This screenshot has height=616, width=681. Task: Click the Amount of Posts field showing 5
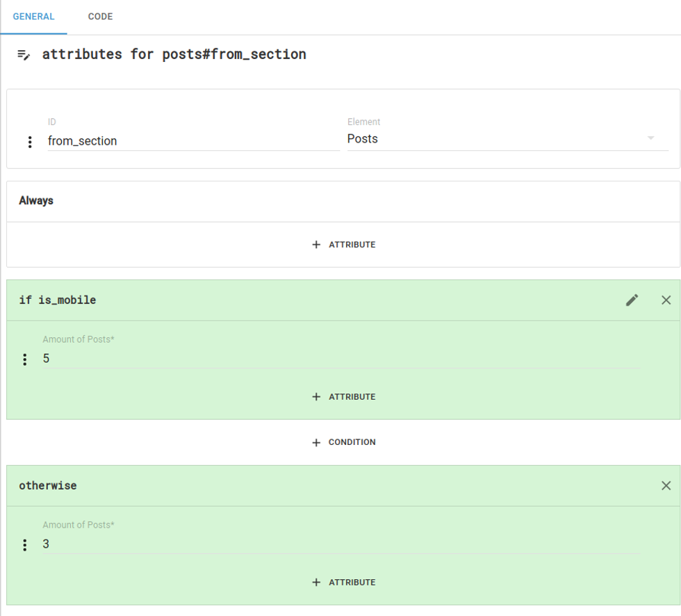(340, 359)
